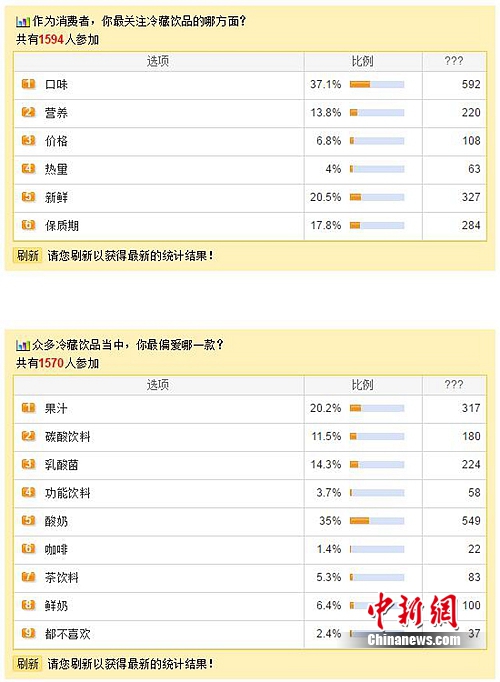The height and width of the screenshot is (682, 500).
Task: Click the 刷新 button under the first poll
Action: tap(28, 255)
